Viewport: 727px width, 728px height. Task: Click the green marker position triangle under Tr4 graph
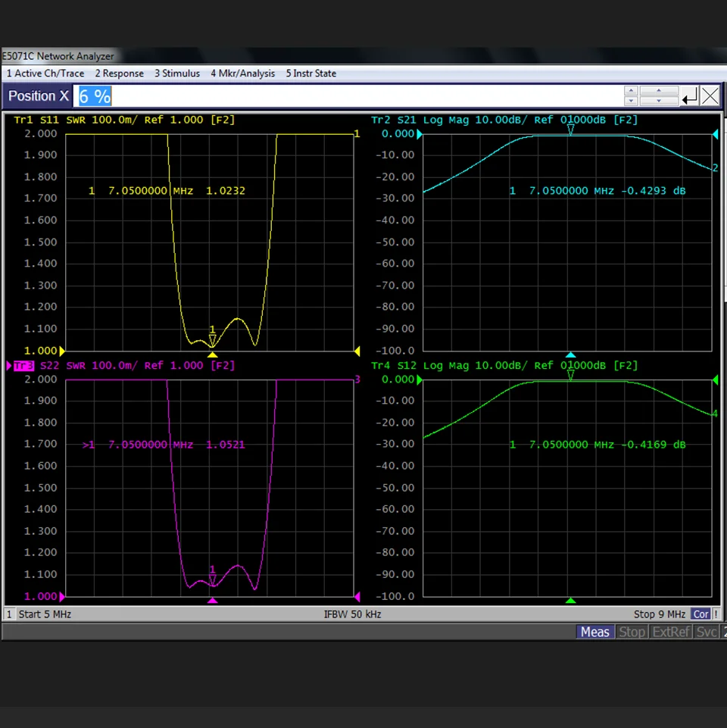tap(570, 600)
